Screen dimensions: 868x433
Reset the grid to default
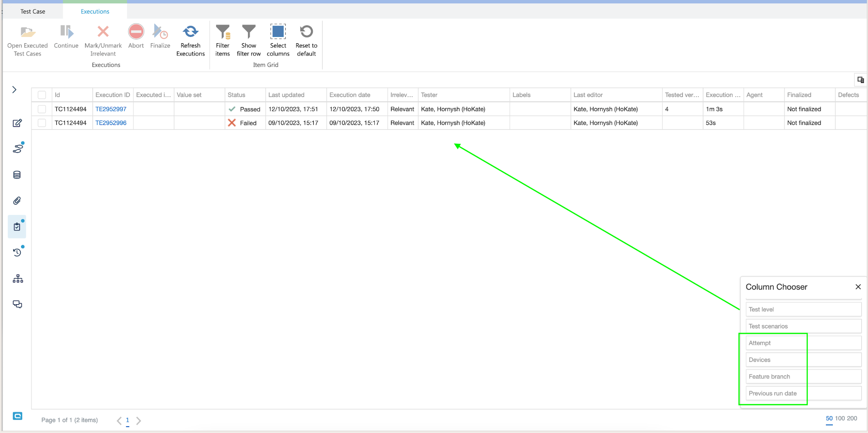pyautogui.click(x=306, y=32)
